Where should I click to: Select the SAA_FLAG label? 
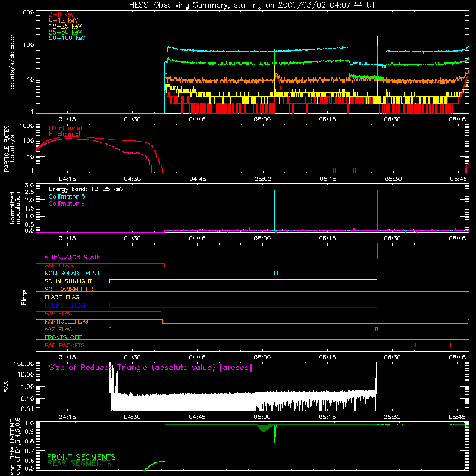pyautogui.click(x=58, y=314)
